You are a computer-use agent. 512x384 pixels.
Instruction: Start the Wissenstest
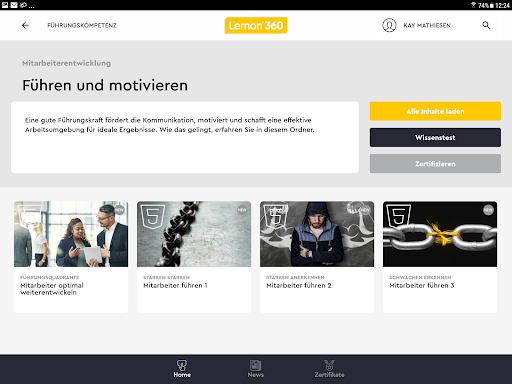pos(435,137)
